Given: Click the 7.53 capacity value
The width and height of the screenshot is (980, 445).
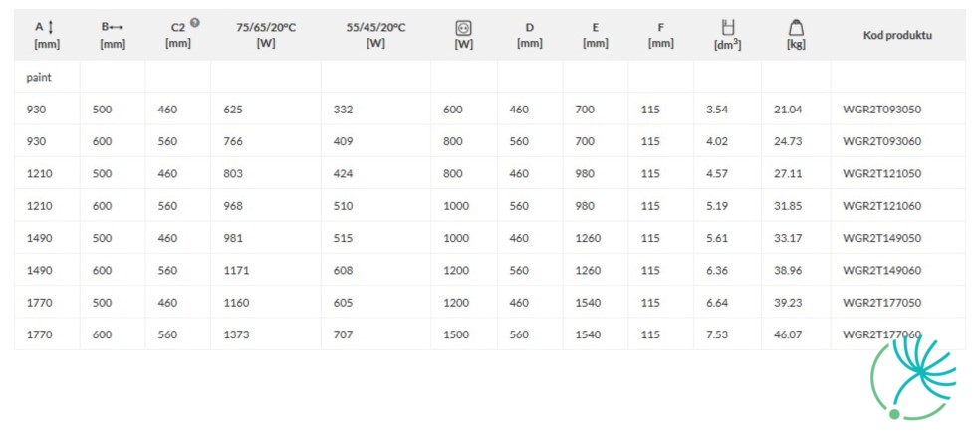Looking at the screenshot, I should (x=717, y=335).
